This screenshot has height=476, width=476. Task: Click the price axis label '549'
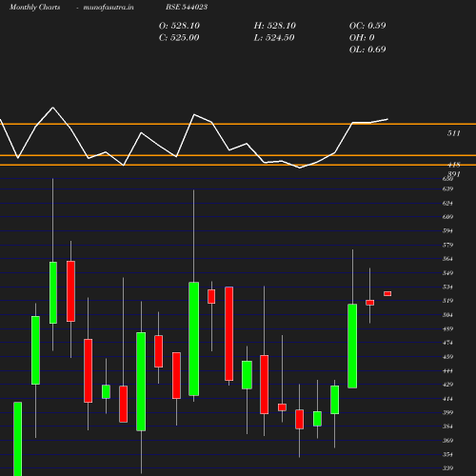447,273
